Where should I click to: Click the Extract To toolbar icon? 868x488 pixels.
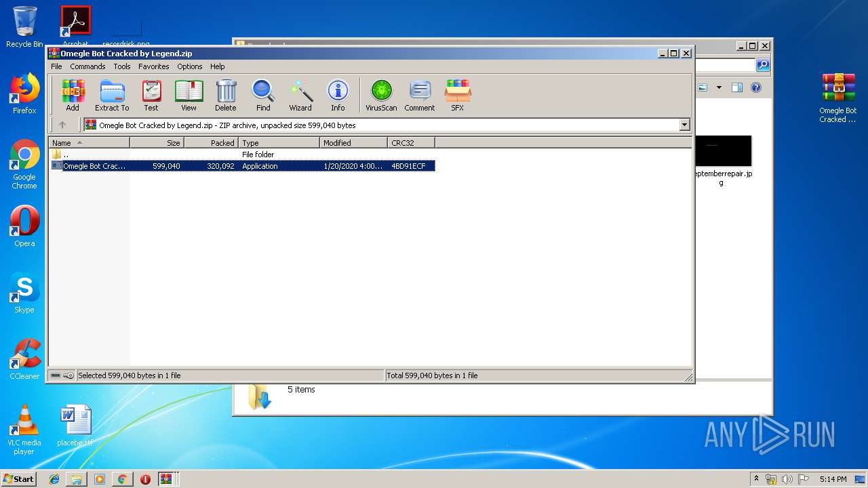(112, 95)
